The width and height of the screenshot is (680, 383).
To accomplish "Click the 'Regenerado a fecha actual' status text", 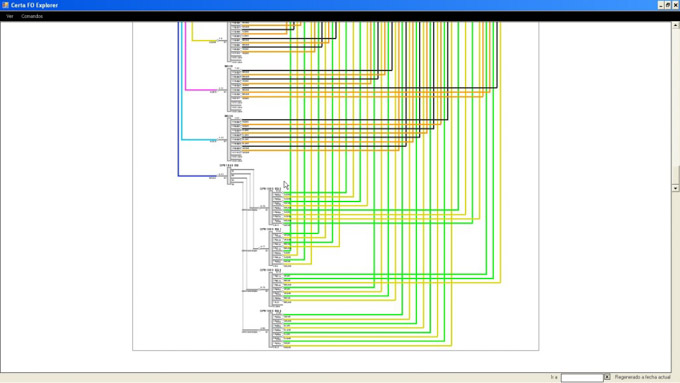I will click(x=642, y=377).
